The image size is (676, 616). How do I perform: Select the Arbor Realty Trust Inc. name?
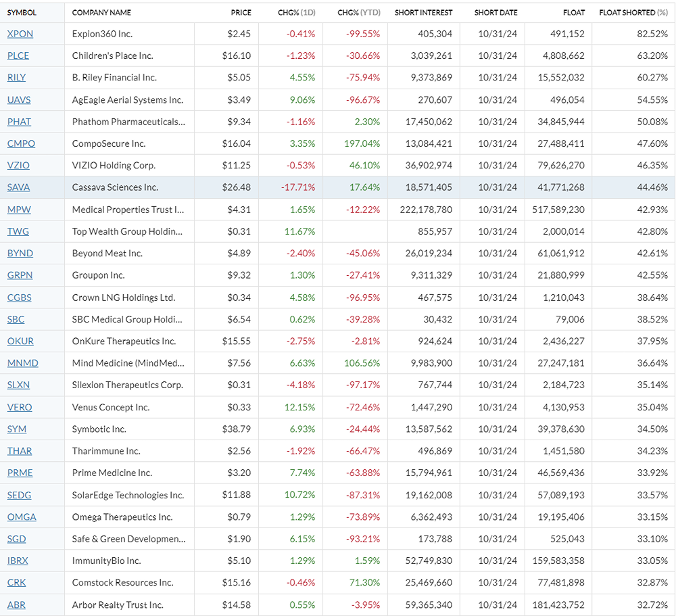coord(118,605)
